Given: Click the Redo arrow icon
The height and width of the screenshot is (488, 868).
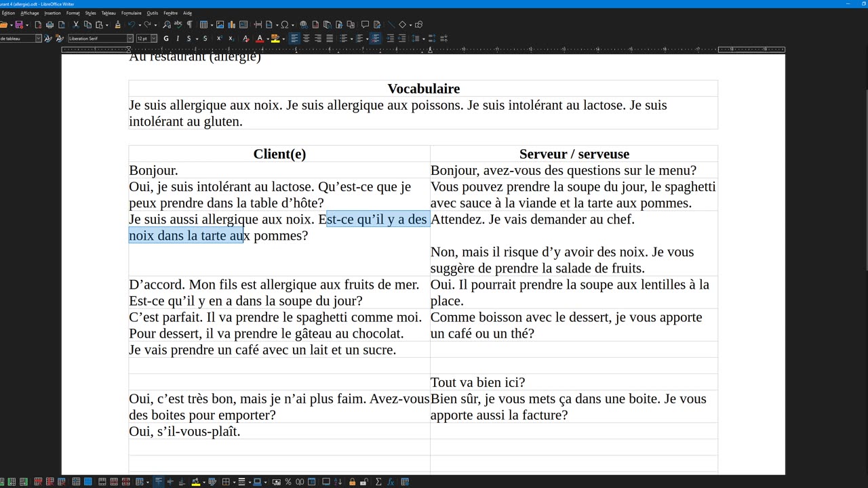Looking at the screenshot, I should tap(146, 25).
